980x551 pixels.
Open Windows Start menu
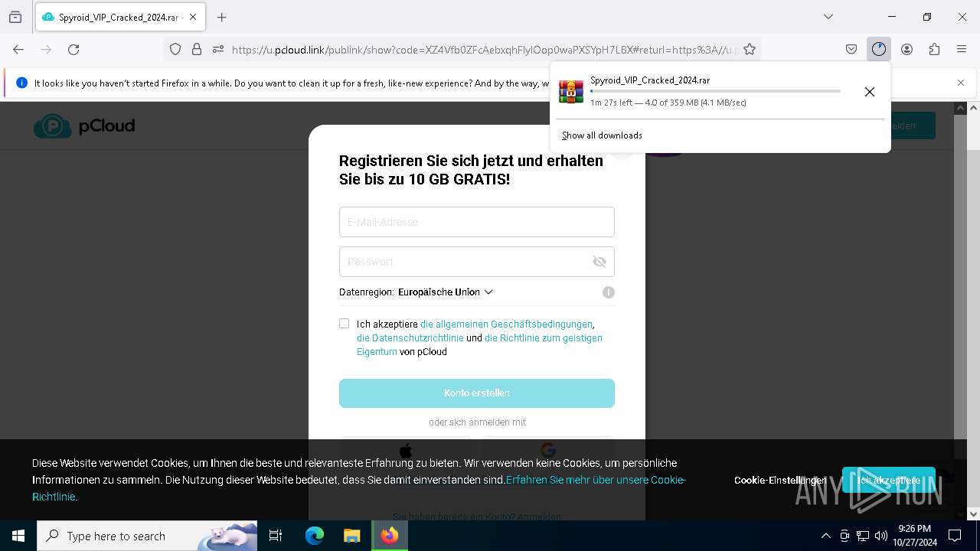18,536
